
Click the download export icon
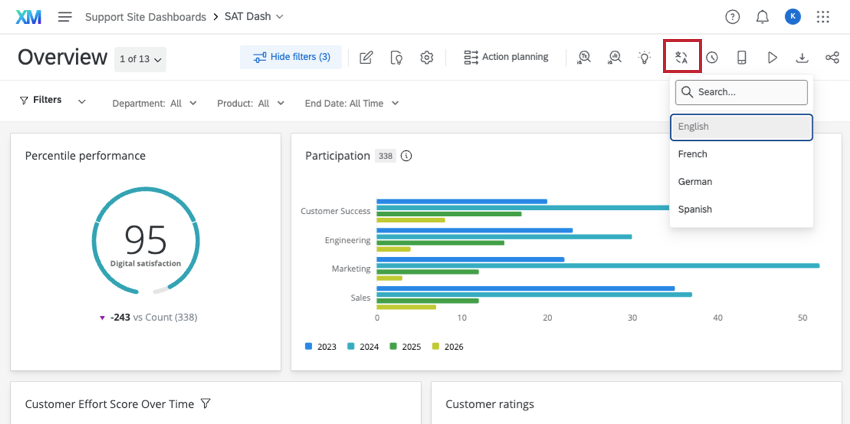coord(802,57)
